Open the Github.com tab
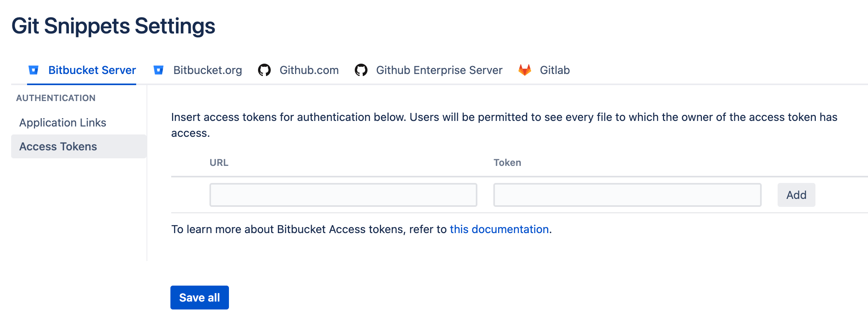 click(309, 70)
